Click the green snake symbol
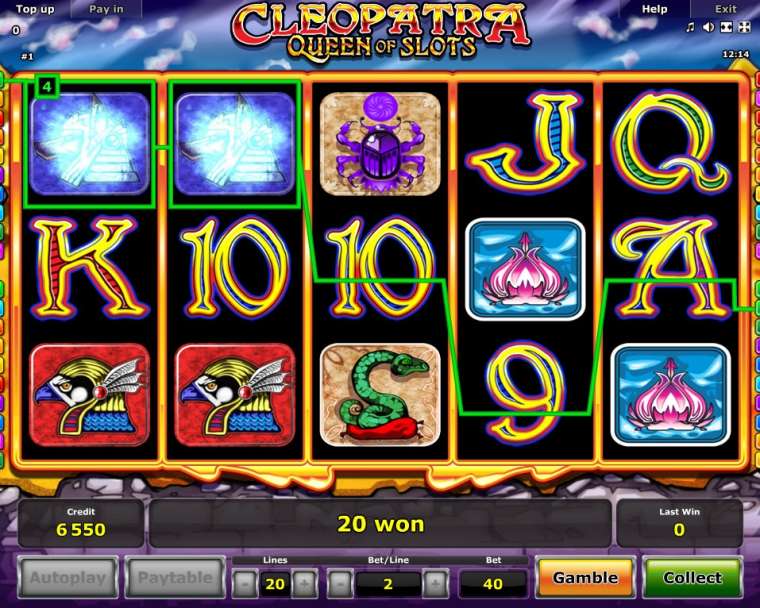The width and height of the screenshot is (760, 608). point(380,395)
